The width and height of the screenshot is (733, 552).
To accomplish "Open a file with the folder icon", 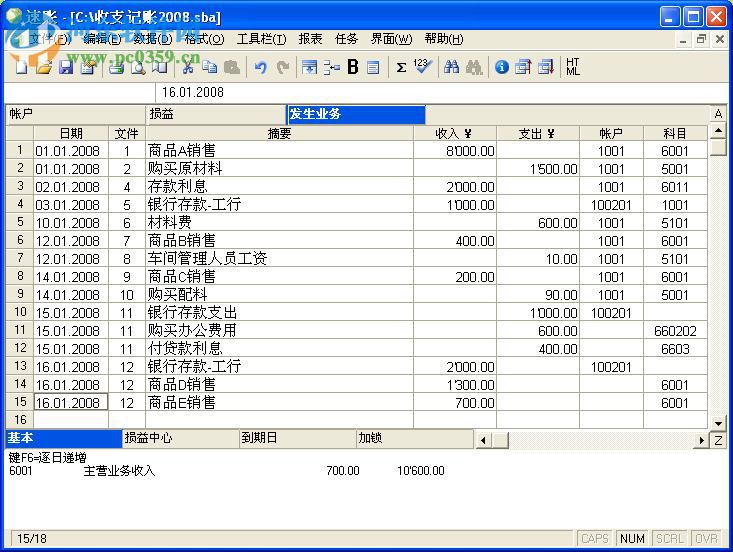I will (43, 67).
